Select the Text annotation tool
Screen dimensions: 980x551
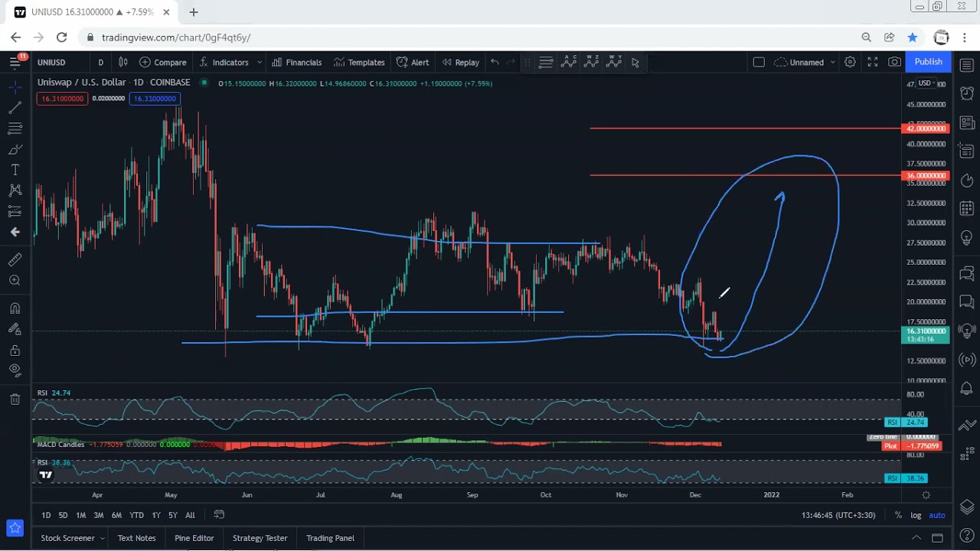[15, 170]
